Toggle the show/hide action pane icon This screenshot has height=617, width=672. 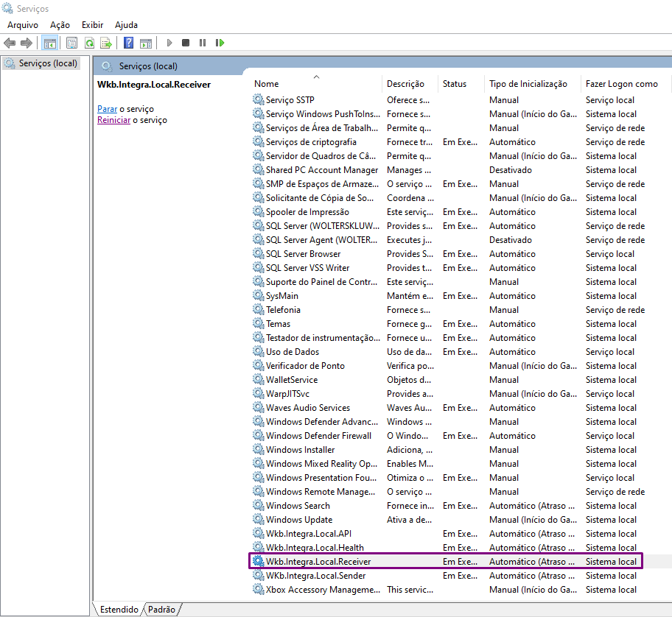tap(146, 43)
